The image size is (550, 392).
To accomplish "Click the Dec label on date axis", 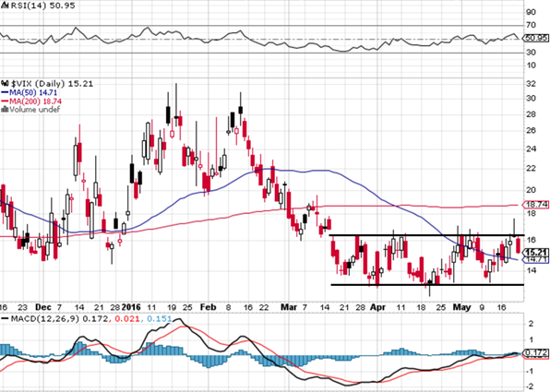I will pos(43,307).
